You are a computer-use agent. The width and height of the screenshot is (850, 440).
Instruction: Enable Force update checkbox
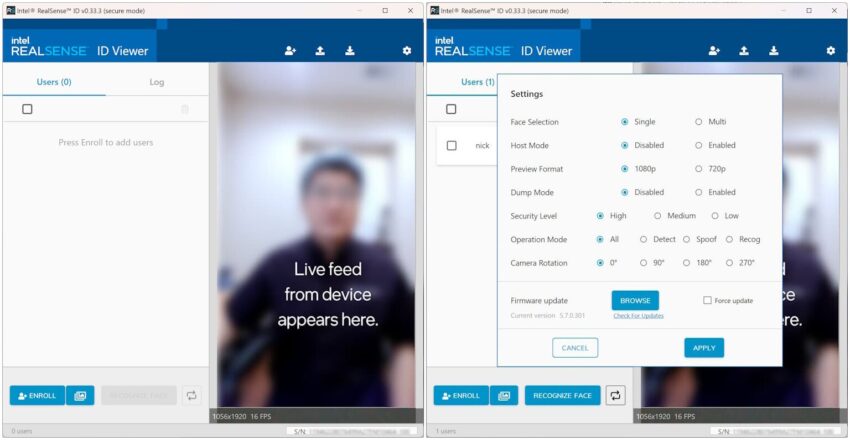[x=707, y=300]
